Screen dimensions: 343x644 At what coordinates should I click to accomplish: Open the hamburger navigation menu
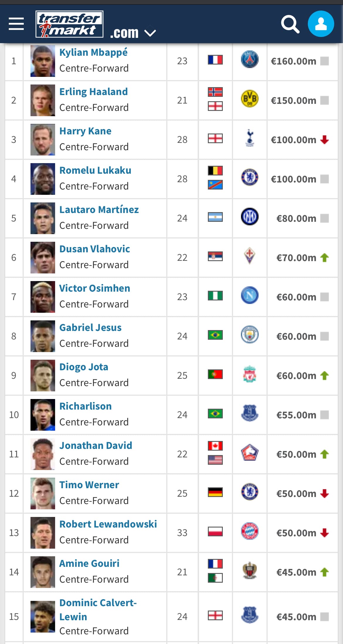(16, 24)
